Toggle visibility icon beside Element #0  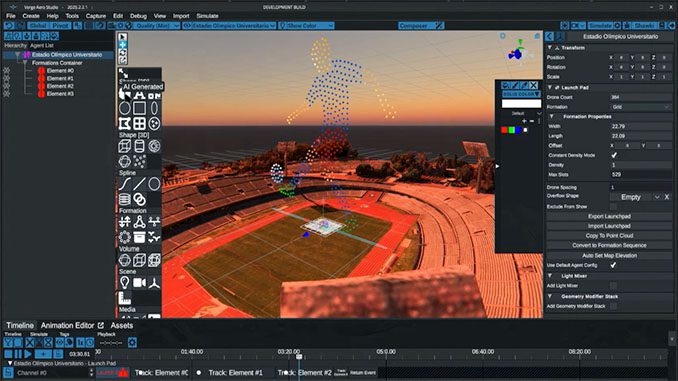click(6, 70)
